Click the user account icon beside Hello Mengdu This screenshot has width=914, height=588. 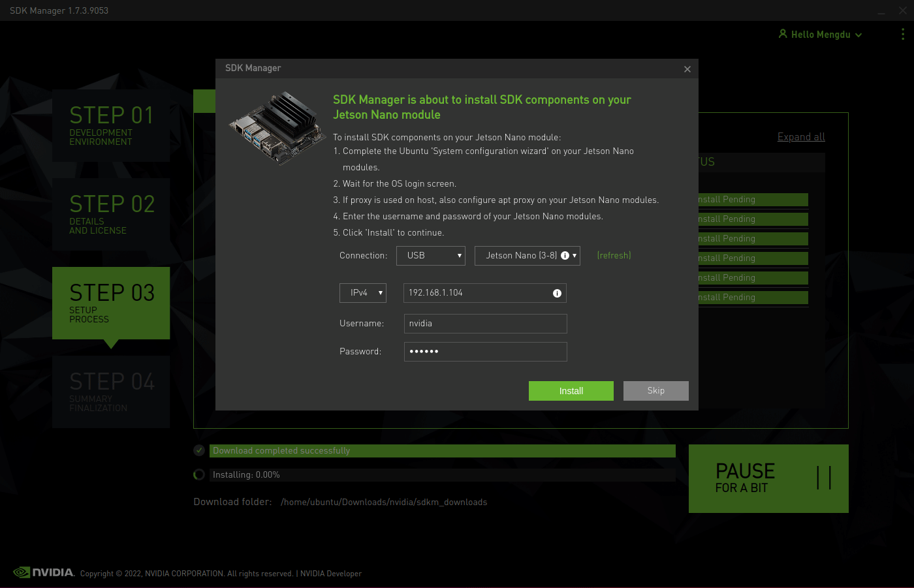click(783, 33)
